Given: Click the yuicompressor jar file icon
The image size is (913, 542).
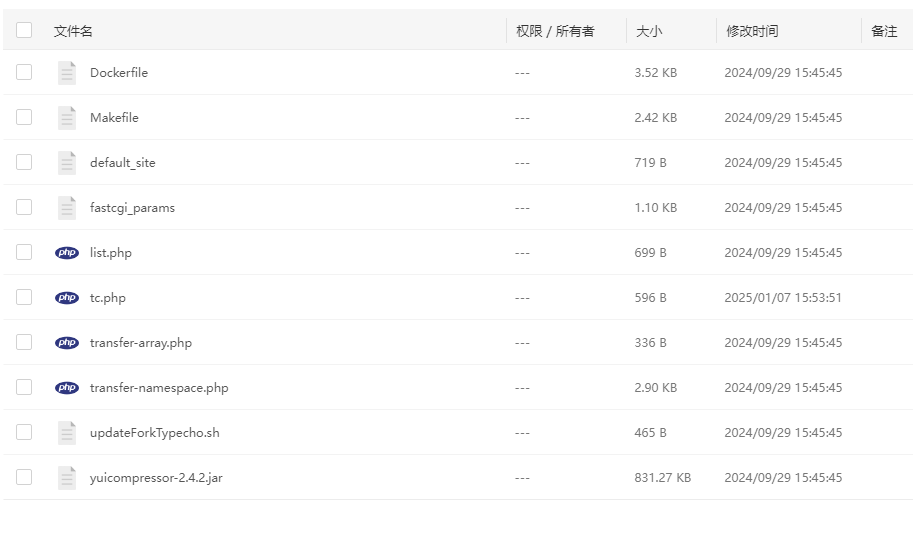Looking at the screenshot, I should [67, 478].
